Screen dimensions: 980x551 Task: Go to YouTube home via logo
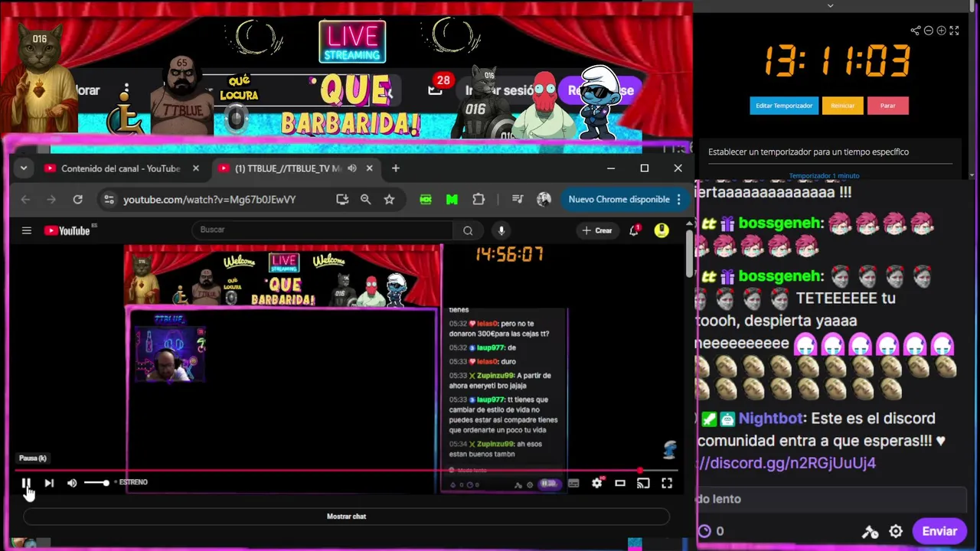point(68,230)
